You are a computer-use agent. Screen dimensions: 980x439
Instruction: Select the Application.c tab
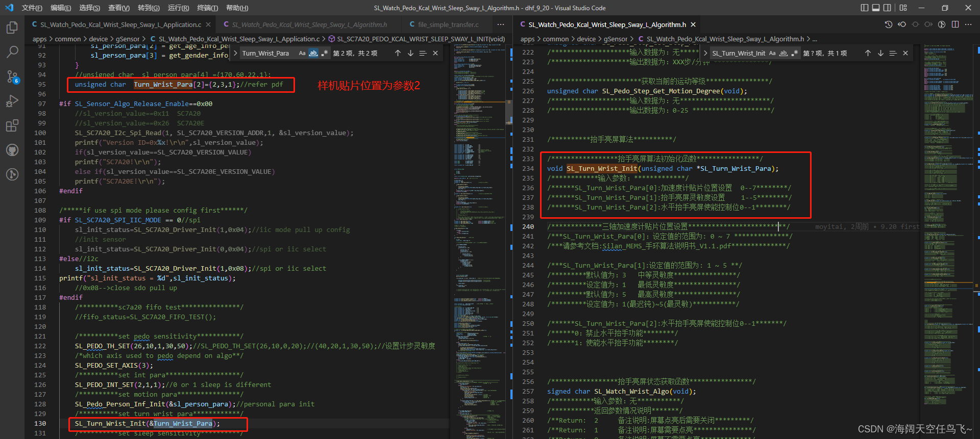point(121,24)
